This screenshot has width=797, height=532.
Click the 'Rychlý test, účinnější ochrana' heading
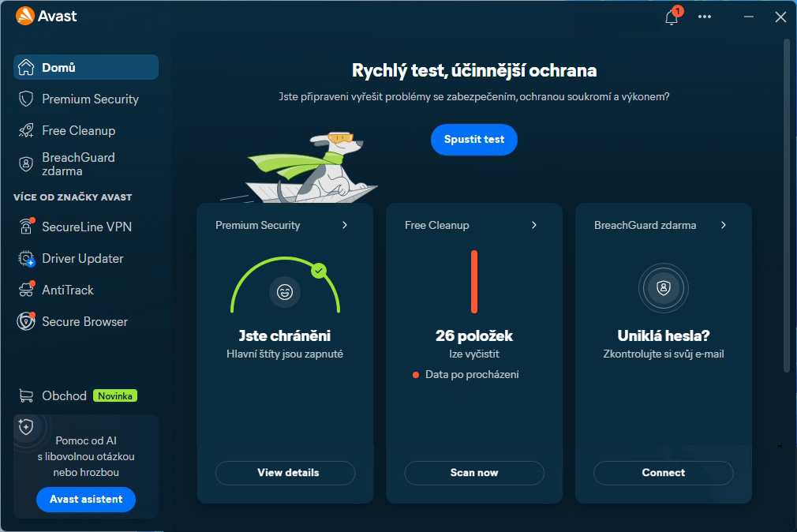473,70
